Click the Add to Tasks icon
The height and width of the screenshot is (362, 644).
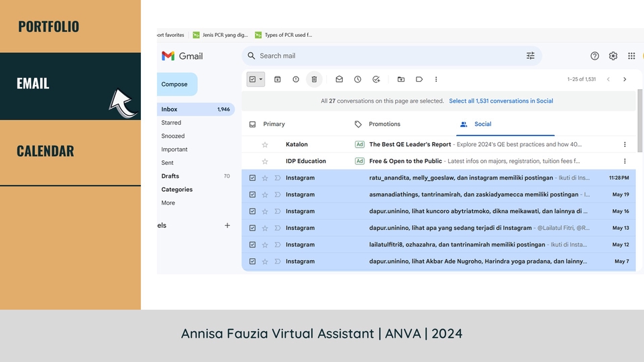376,79
